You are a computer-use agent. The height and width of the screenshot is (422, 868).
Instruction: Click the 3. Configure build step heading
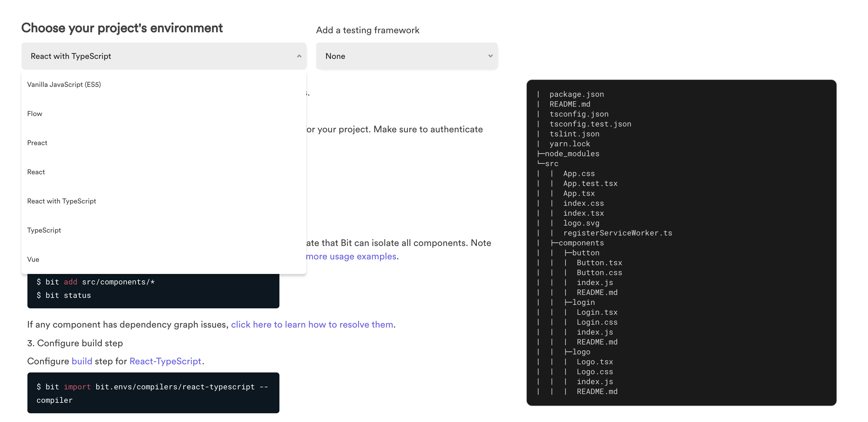pos(75,343)
